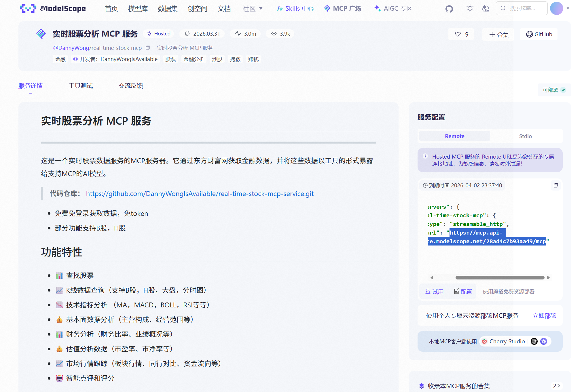
Task: Copy the real-time-stock-mcp repository path
Action: (148, 48)
